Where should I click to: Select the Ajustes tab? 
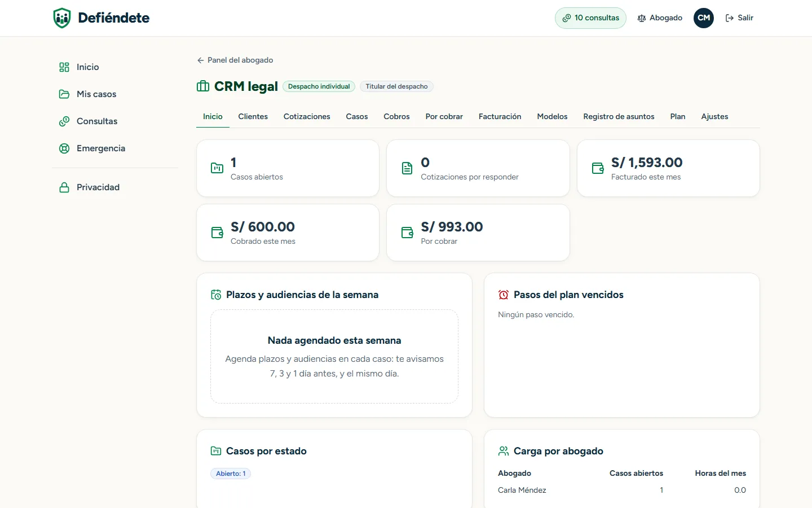coord(714,117)
